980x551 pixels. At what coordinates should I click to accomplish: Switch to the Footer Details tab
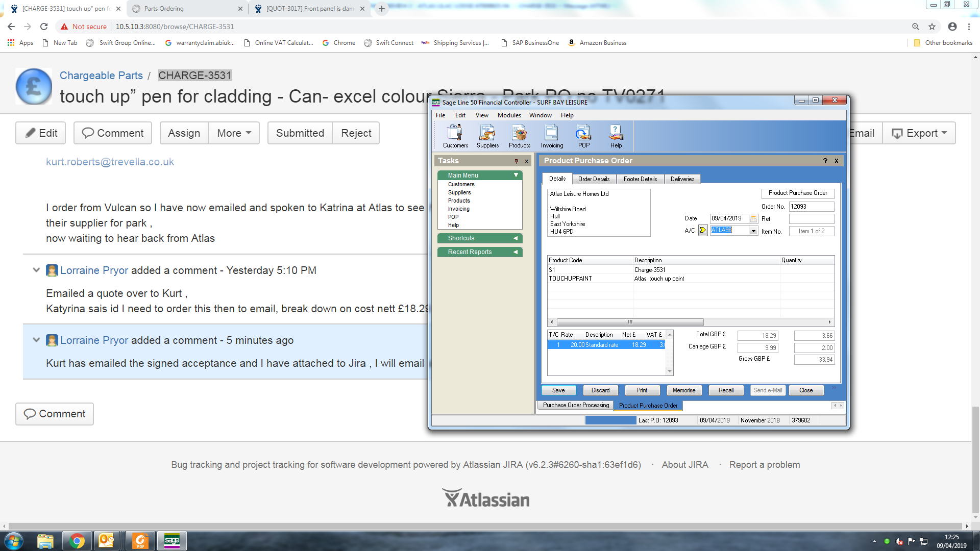(640, 179)
